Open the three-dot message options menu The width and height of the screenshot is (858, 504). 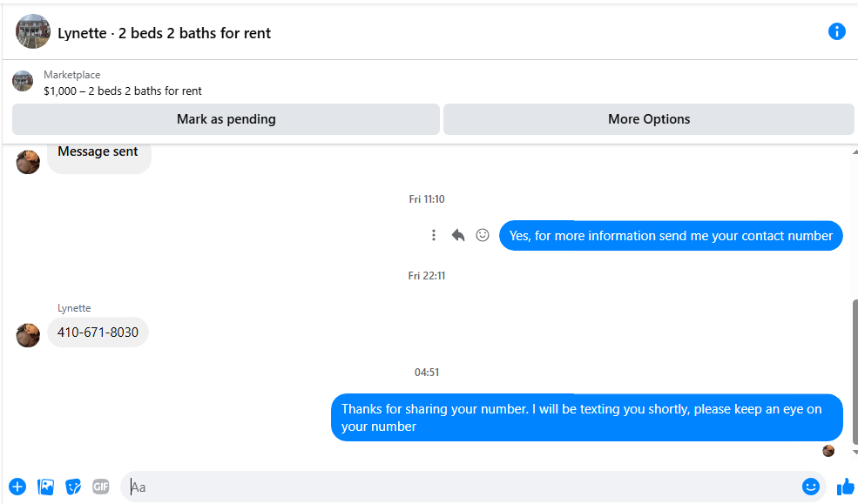point(434,235)
